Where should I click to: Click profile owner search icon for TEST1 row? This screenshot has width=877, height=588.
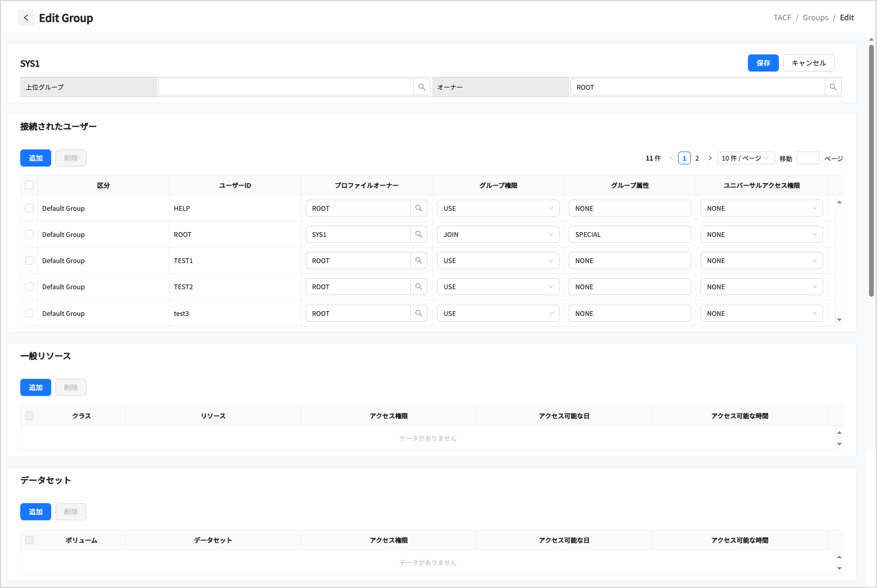(419, 260)
